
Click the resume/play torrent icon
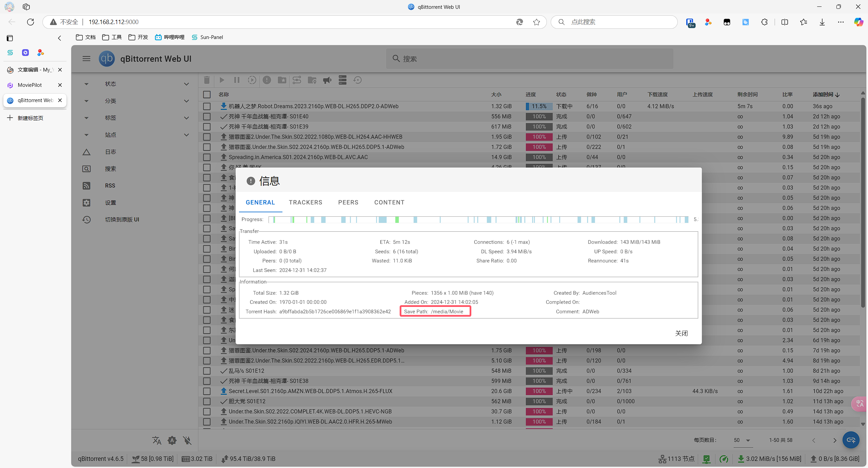click(222, 80)
